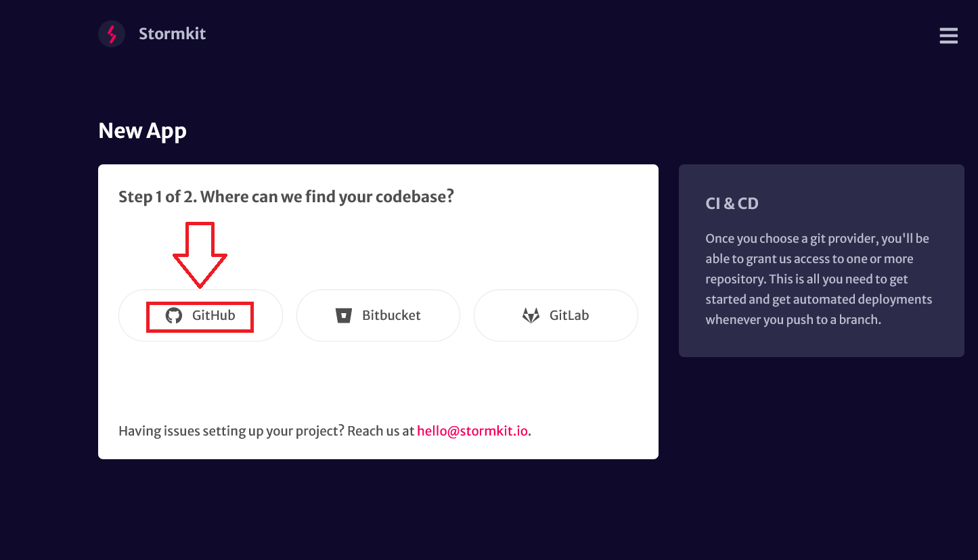Click the CI & CD description paragraph
The height and width of the screenshot is (560, 978).
[819, 279]
